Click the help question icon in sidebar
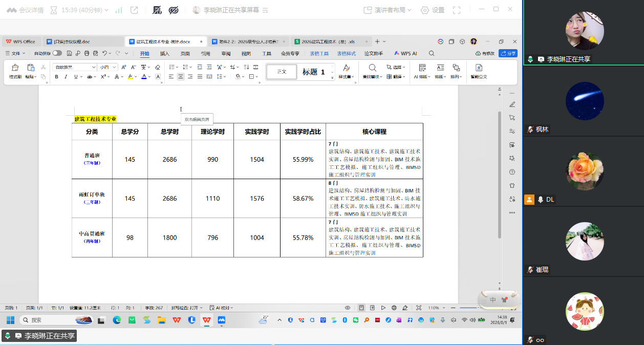Image resolution: width=644 pixels, height=345 pixels. 512,171
